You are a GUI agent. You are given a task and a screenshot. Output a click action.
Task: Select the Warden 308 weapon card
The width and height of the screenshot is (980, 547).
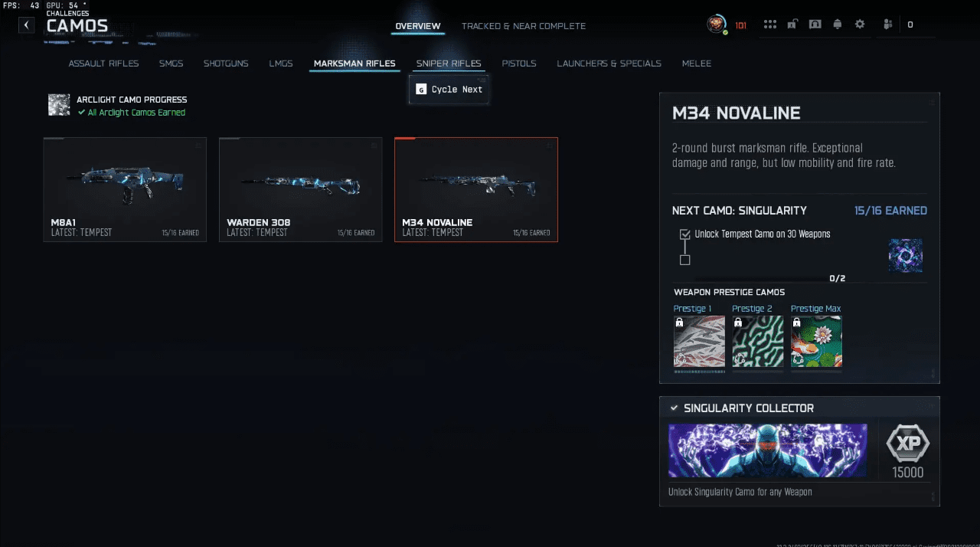click(x=301, y=190)
